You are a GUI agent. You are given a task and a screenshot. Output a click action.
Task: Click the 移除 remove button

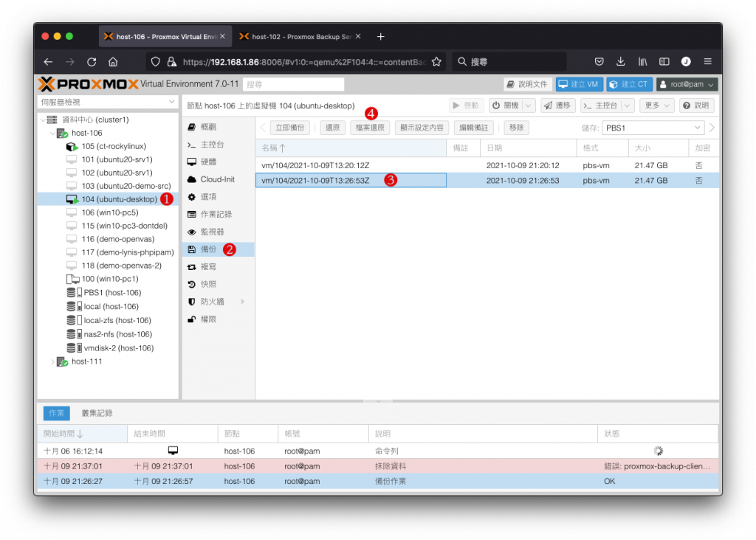pyautogui.click(x=516, y=128)
